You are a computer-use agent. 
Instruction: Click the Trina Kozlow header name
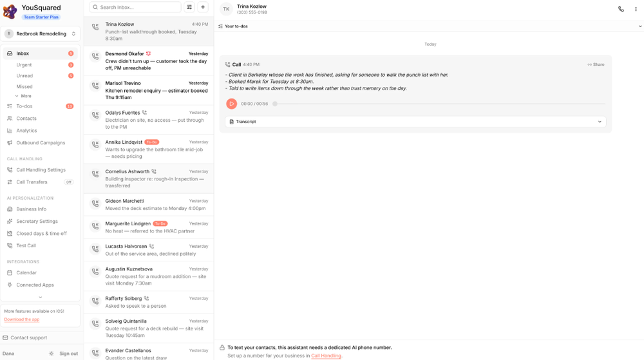pyautogui.click(x=252, y=6)
